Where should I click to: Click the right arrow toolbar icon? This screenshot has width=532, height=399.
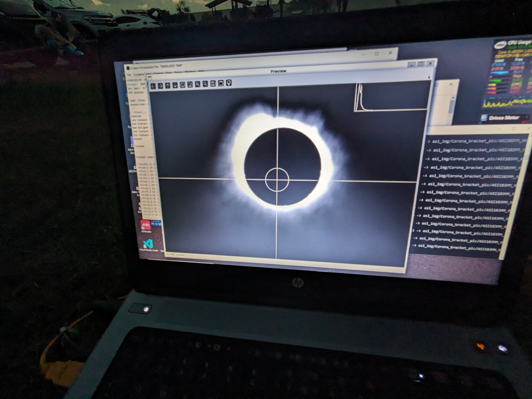(x=160, y=86)
